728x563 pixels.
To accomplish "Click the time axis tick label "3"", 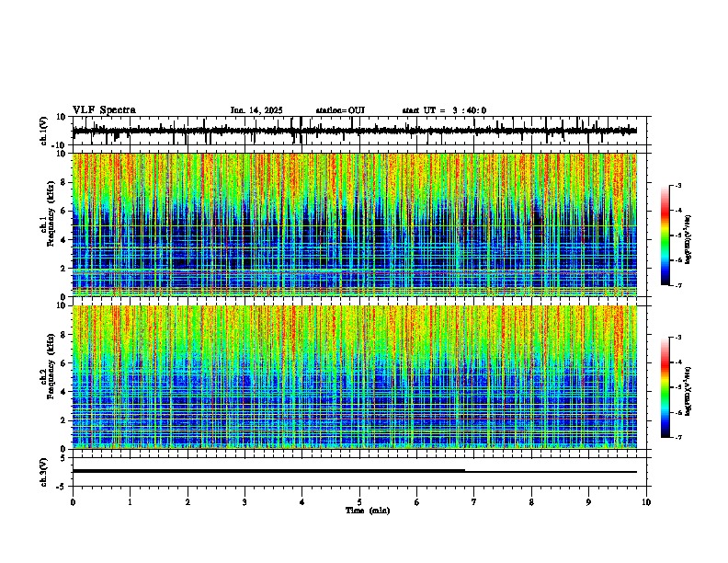I will 245,502.
